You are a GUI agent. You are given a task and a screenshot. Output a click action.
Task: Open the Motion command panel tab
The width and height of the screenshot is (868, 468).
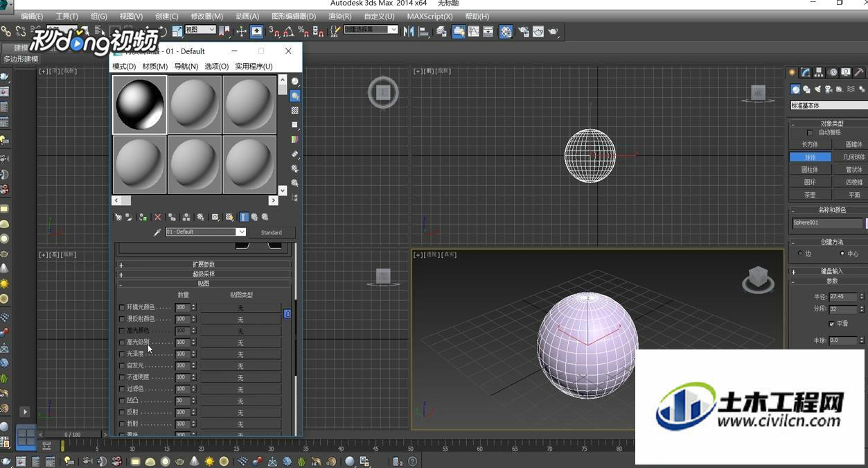point(833,72)
